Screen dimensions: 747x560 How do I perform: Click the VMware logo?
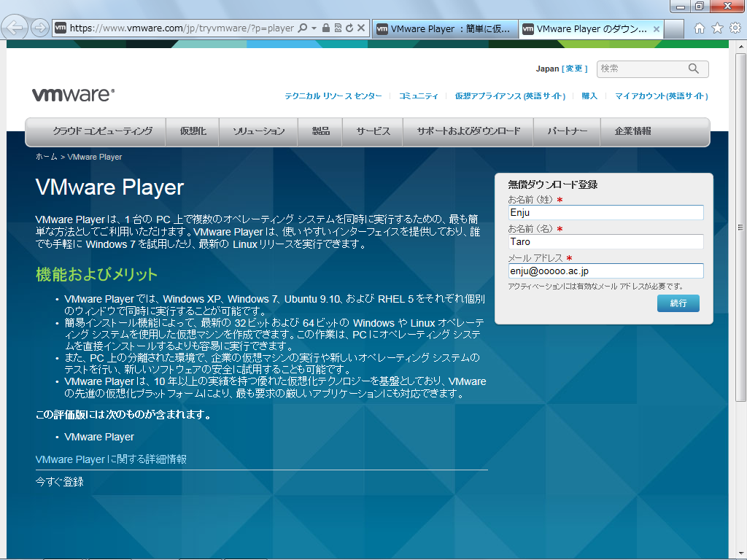tap(74, 94)
